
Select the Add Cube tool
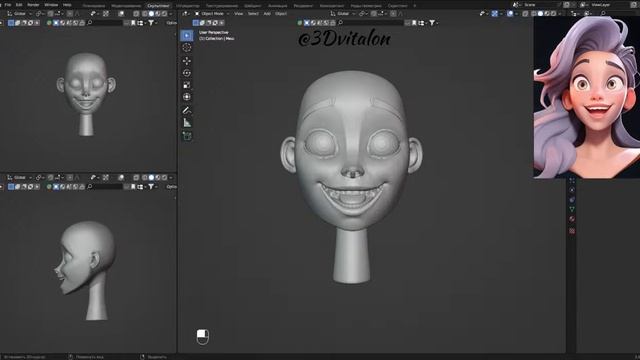point(187,136)
